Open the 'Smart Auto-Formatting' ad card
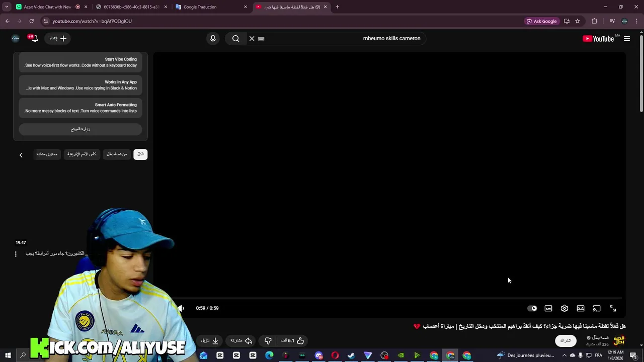 80,108
